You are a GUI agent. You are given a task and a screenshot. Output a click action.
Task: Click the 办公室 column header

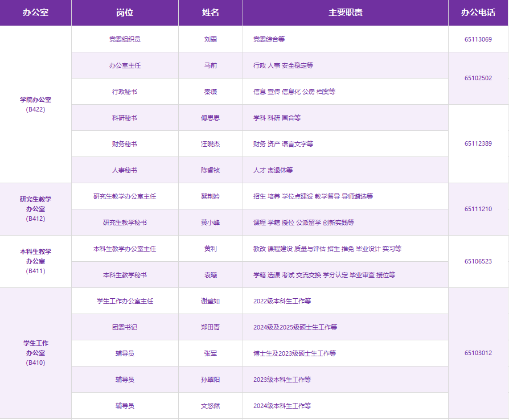(x=35, y=13)
